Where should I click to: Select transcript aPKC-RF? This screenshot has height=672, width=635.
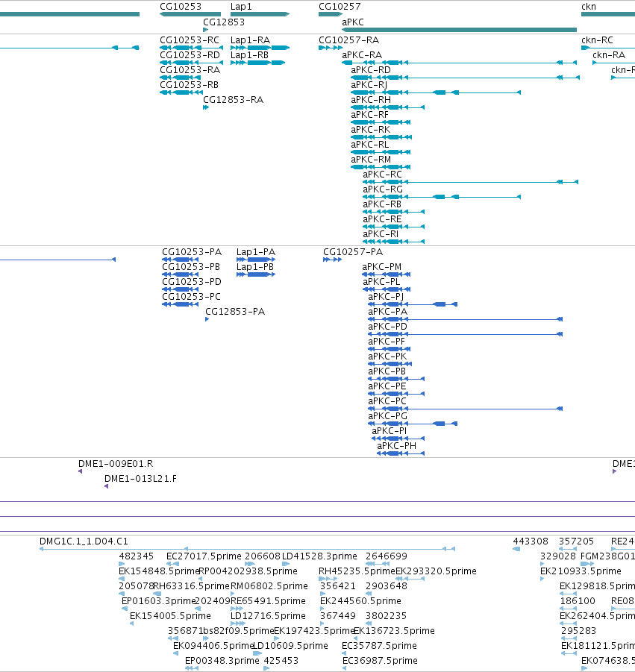[x=369, y=114]
